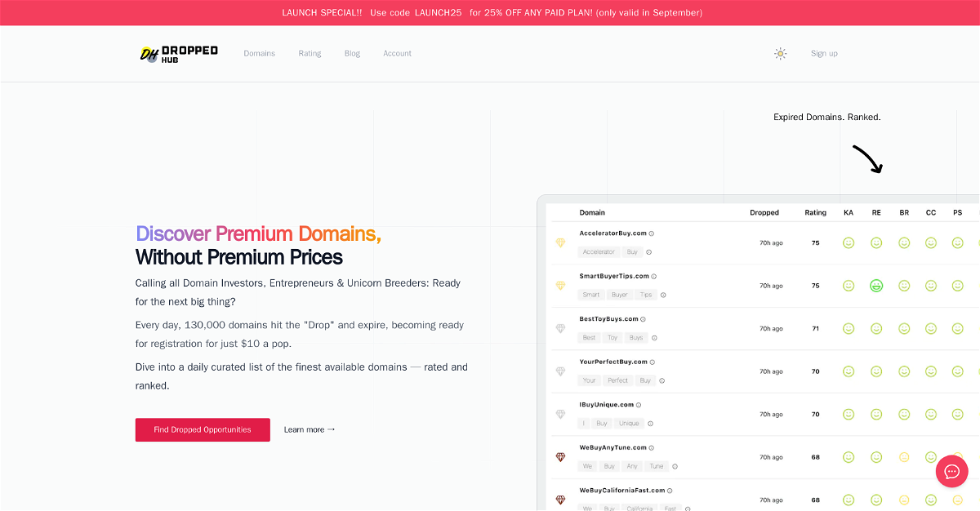Image resolution: width=980 pixels, height=511 pixels.
Task: Open the WeBuyAnyTune.com domain entry
Action: pos(612,448)
